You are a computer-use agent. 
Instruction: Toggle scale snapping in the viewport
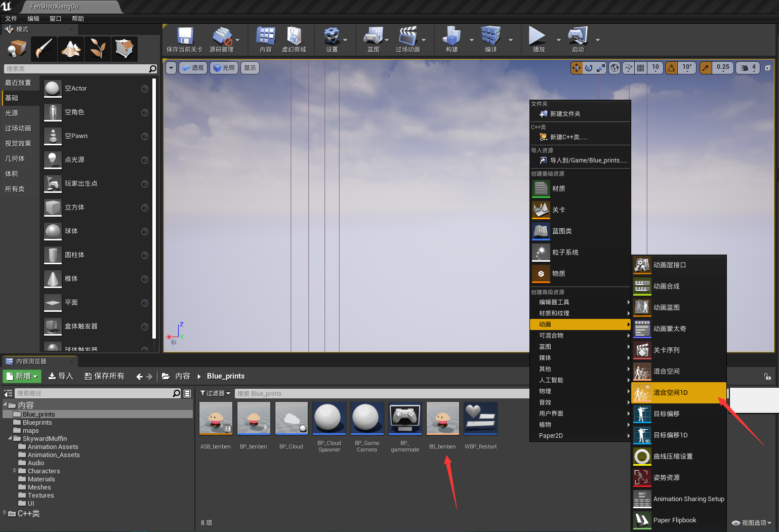coord(706,68)
